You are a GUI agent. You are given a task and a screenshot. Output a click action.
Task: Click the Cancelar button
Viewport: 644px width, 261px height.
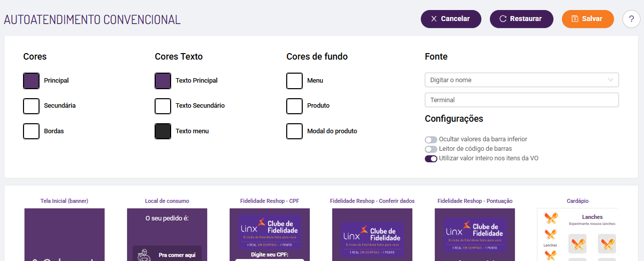pos(451,19)
